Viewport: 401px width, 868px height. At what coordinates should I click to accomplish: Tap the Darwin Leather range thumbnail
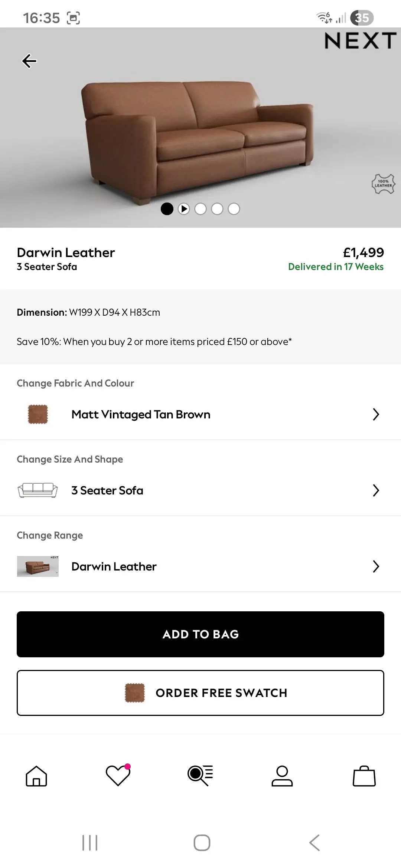pos(38,566)
